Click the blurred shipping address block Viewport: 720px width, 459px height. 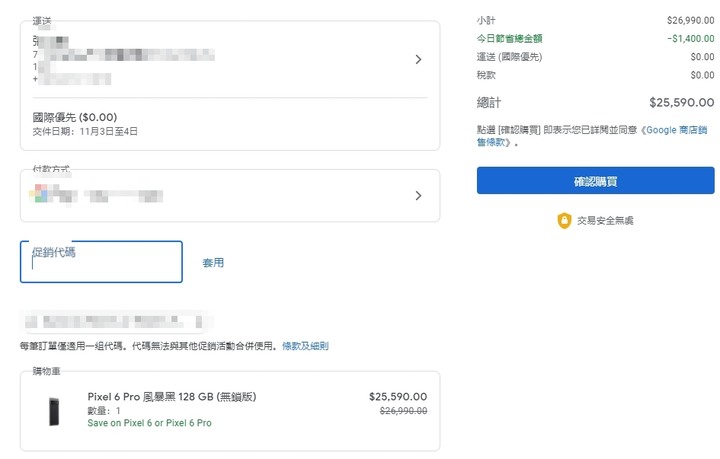pos(123,60)
